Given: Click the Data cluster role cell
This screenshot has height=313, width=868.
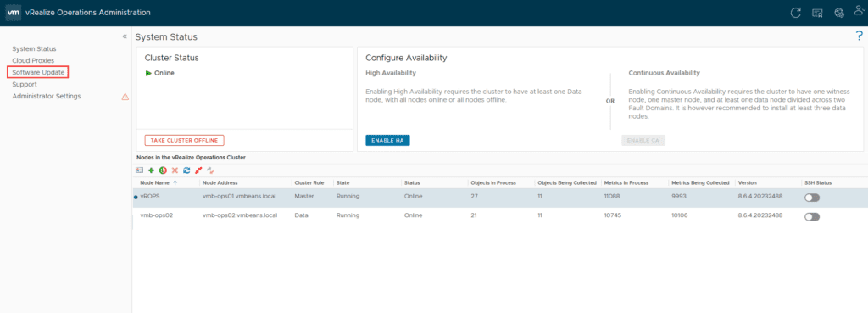Looking at the screenshot, I should point(301,215).
